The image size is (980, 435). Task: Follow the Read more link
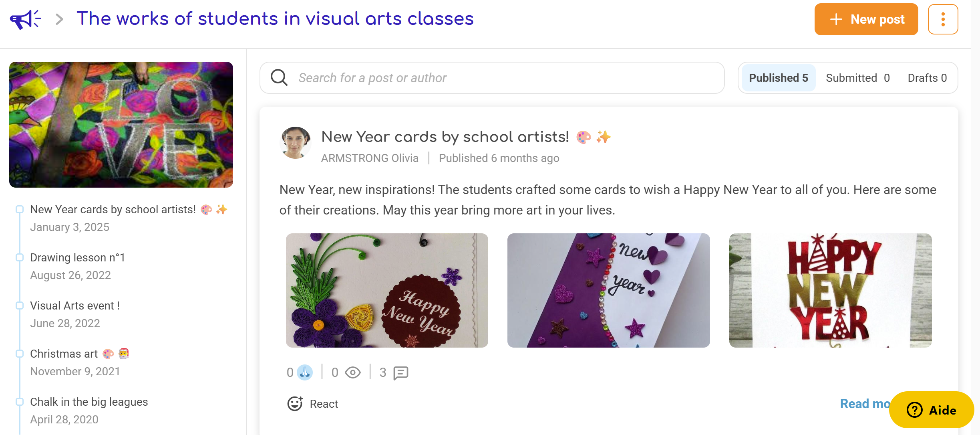click(x=864, y=404)
